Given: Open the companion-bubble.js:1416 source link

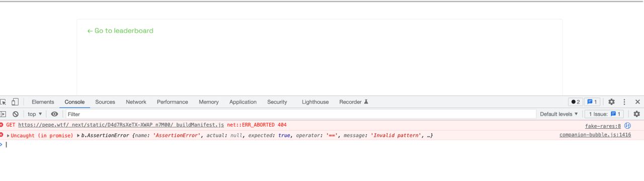Looking at the screenshot, I should coord(595,135).
